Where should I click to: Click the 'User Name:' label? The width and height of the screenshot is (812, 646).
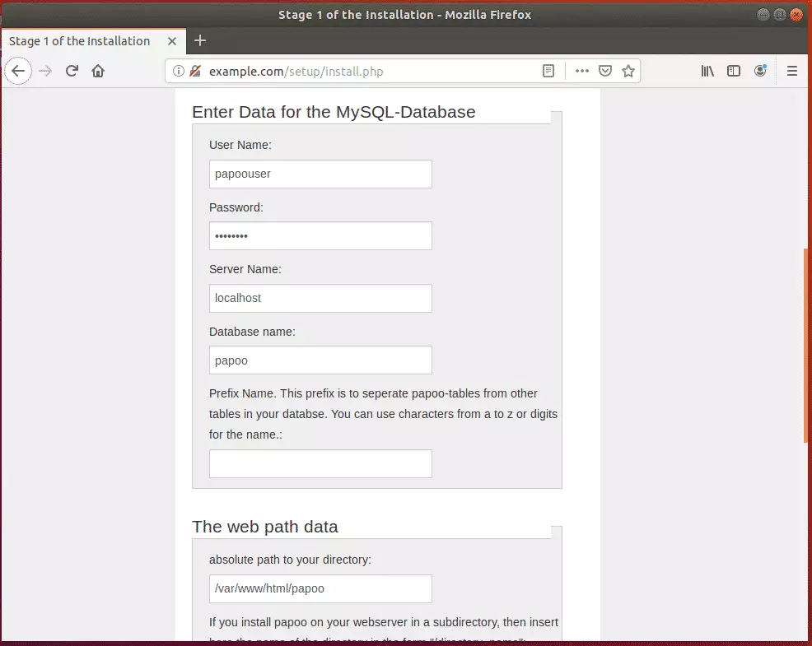point(240,145)
